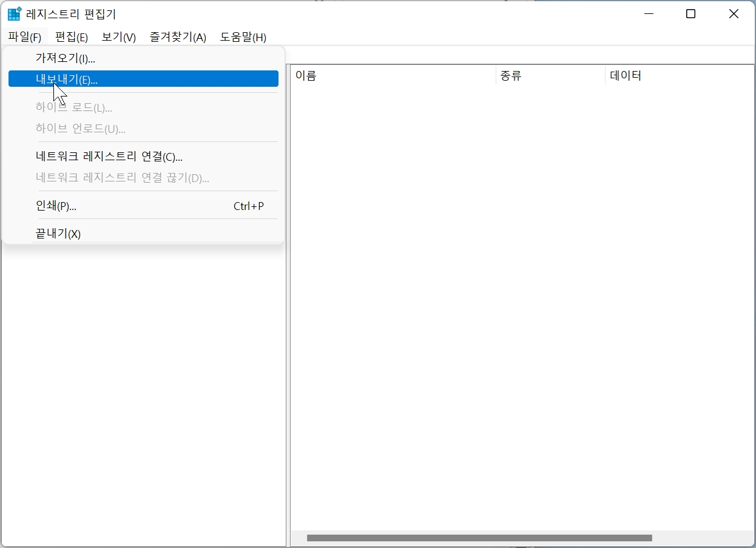
Task: Exit Registry Editor using 끝내기
Action: [x=58, y=234]
